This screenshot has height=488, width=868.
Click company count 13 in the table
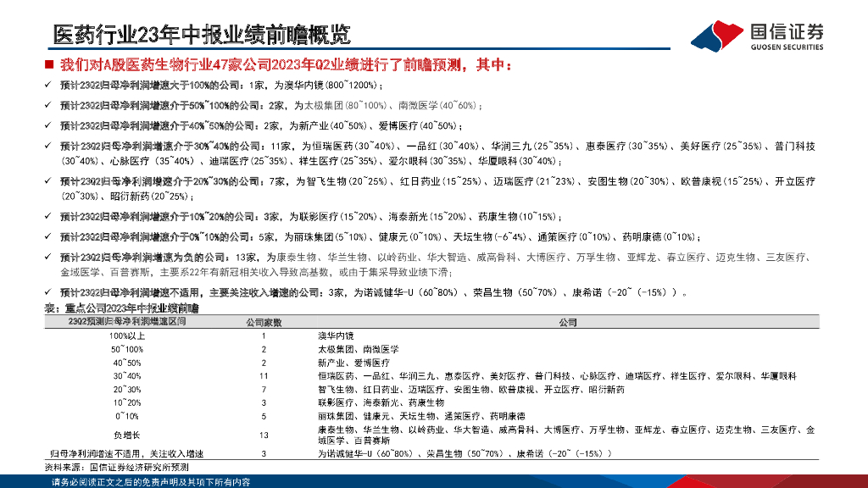264,435
